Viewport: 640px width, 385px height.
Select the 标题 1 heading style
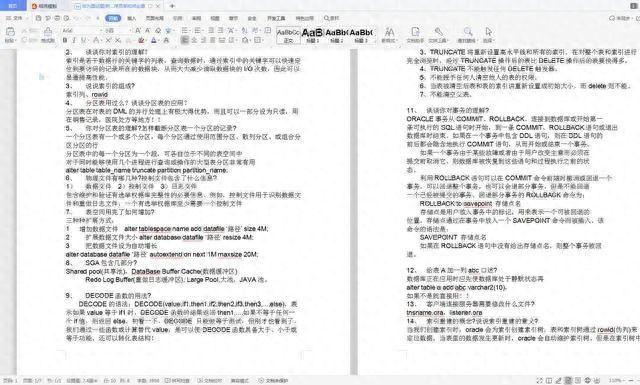click(312, 36)
